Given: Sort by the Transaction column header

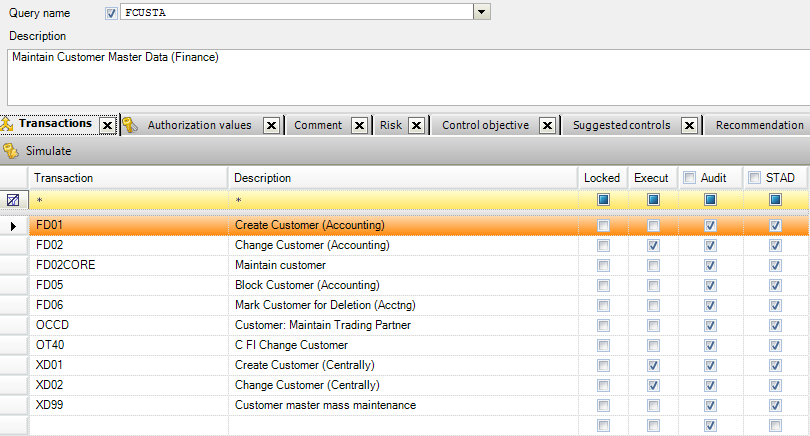Looking at the screenshot, I should pos(128,178).
